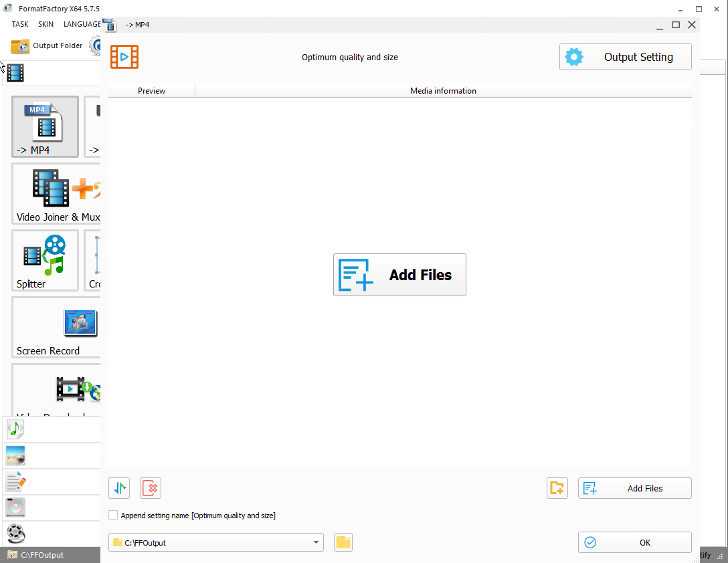Open the Video Downloader tile

(56, 390)
